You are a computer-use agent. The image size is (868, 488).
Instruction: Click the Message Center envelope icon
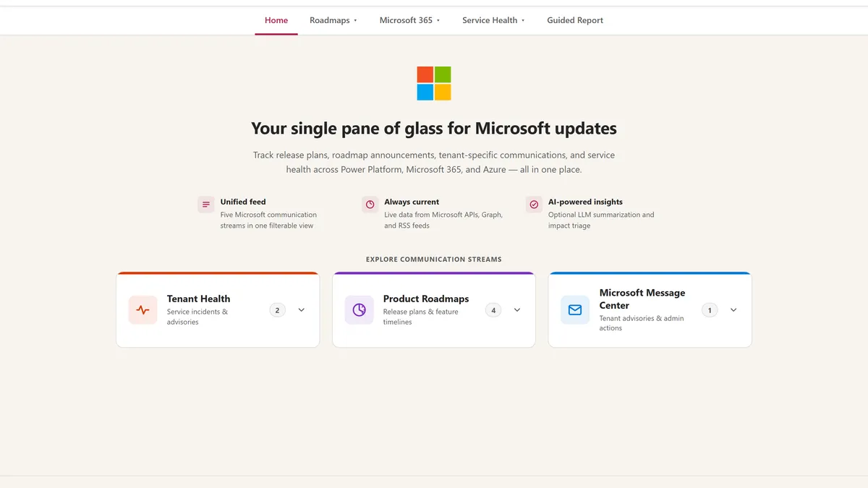[x=575, y=310]
